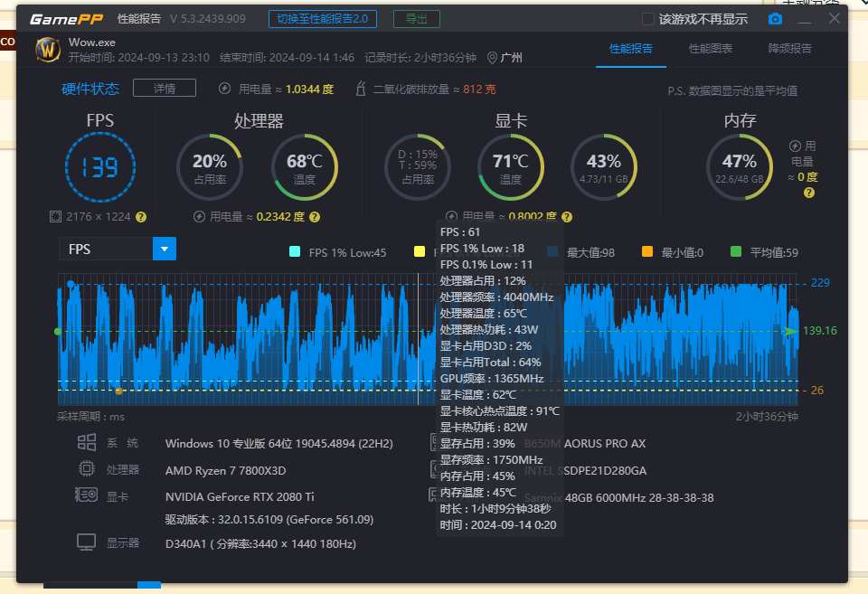The height and width of the screenshot is (594, 868).
Task: Open the FPS chart metric dropdown arrow
Action: pyautogui.click(x=165, y=249)
